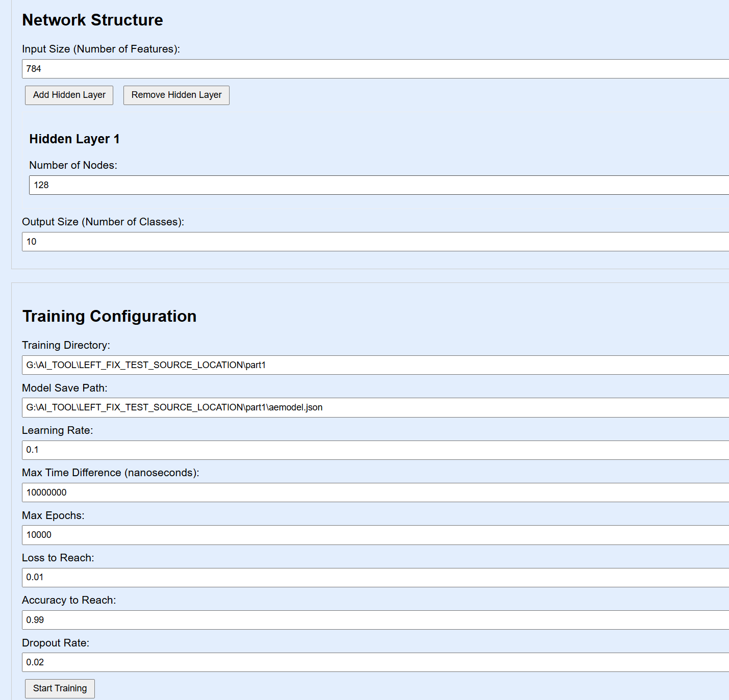Click the Dropout Rate input showing 0.02

[375, 662]
